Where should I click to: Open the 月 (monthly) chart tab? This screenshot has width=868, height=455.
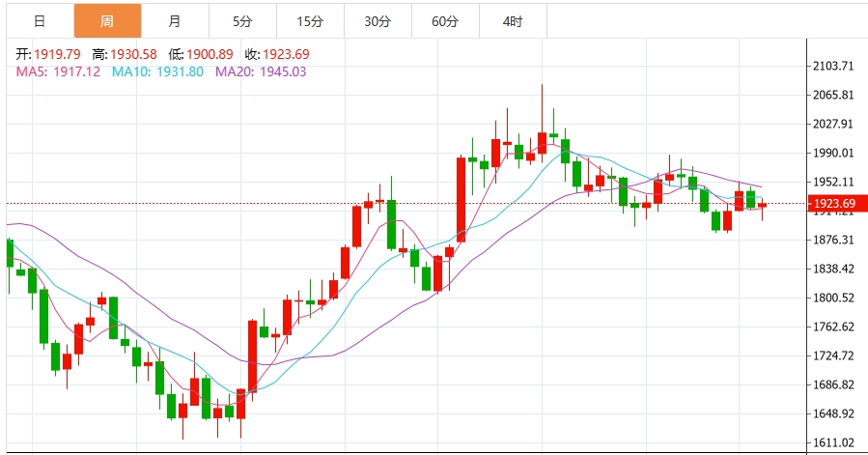(x=175, y=21)
